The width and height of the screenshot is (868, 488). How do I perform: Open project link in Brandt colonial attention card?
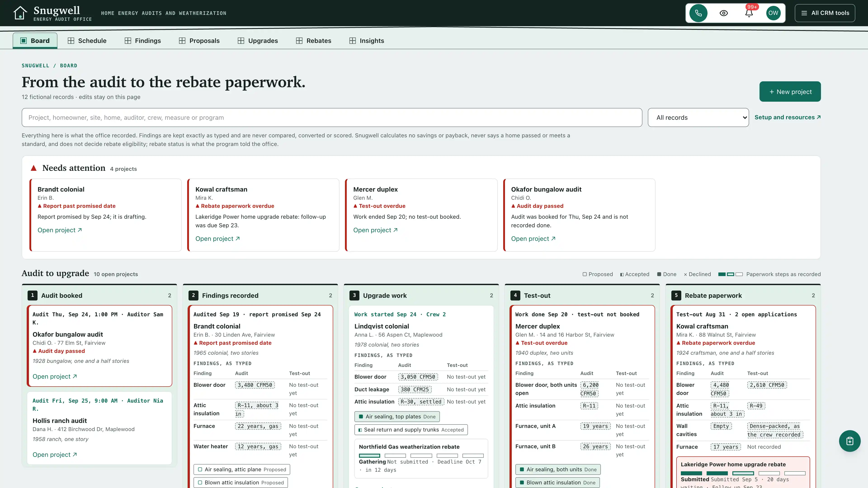pyautogui.click(x=60, y=230)
